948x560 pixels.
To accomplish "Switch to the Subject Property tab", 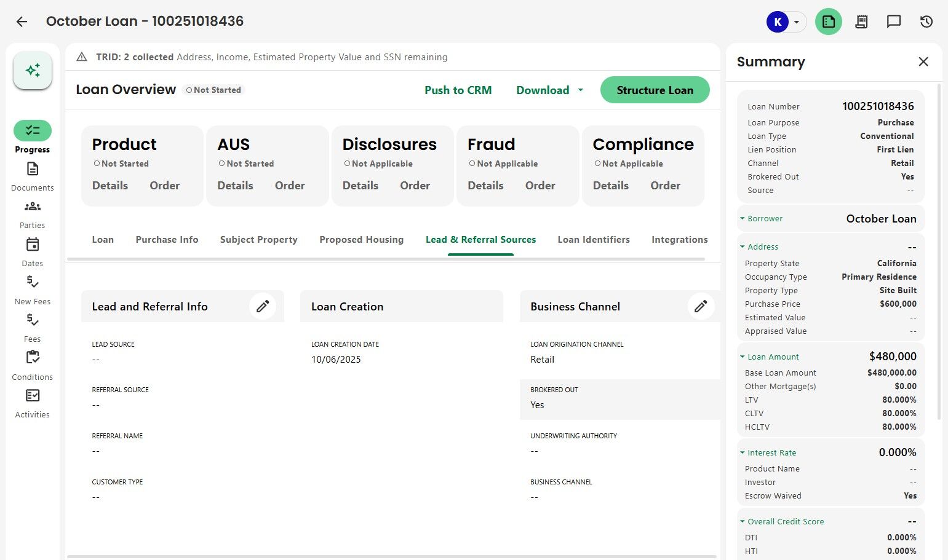I will pyautogui.click(x=259, y=240).
